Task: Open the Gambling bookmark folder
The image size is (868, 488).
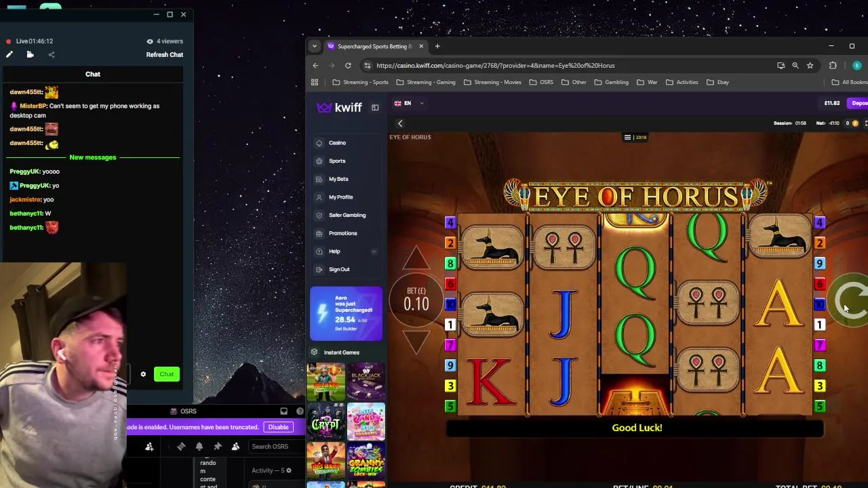Action: pos(611,83)
